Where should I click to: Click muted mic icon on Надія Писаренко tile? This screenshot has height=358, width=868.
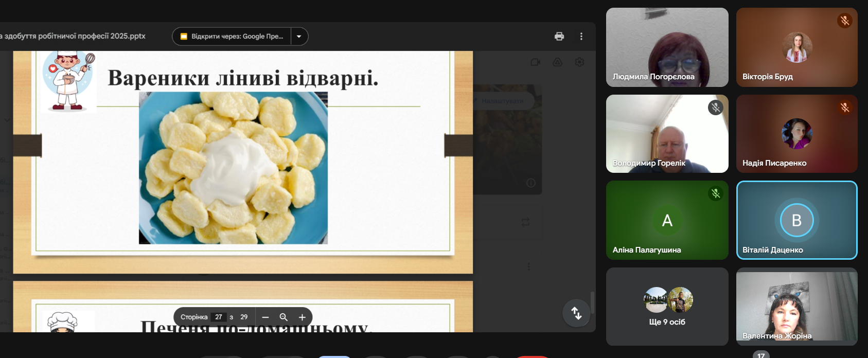point(844,108)
